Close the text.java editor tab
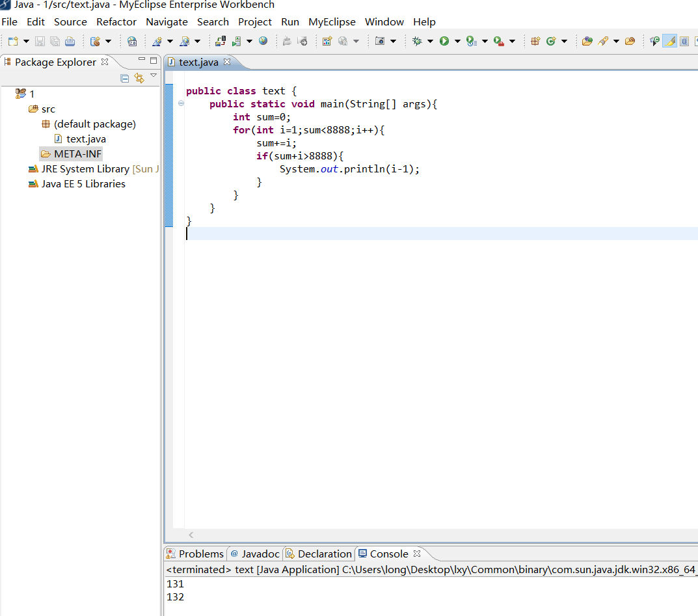This screenshot has height=616, width=698. 227,62
